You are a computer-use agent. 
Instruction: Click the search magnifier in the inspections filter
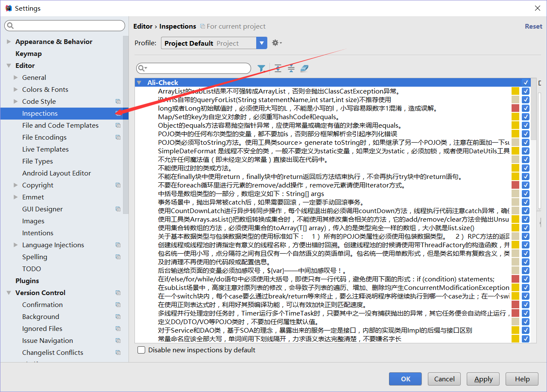142,68
